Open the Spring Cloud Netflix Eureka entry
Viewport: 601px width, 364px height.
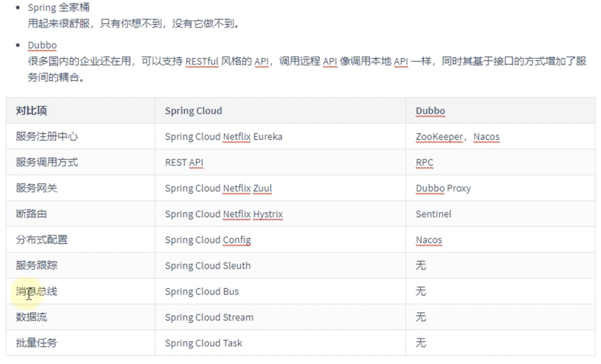point(223,136)
